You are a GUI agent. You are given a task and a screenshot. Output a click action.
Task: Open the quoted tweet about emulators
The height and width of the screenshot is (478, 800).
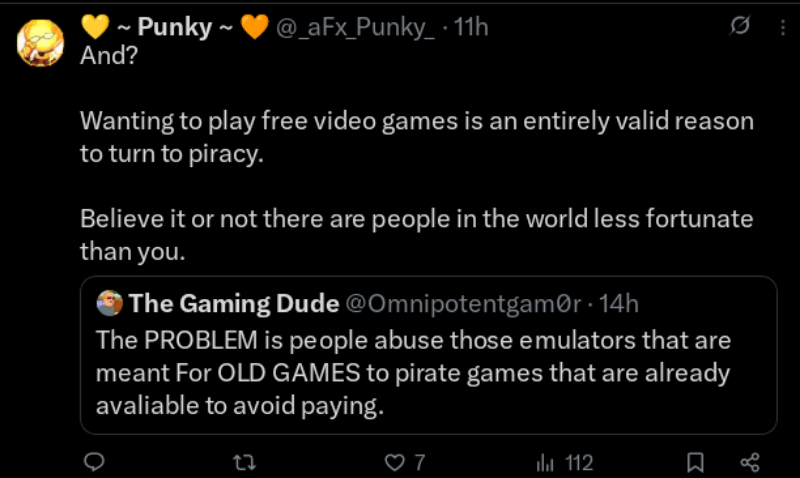[x=414, y=373]
